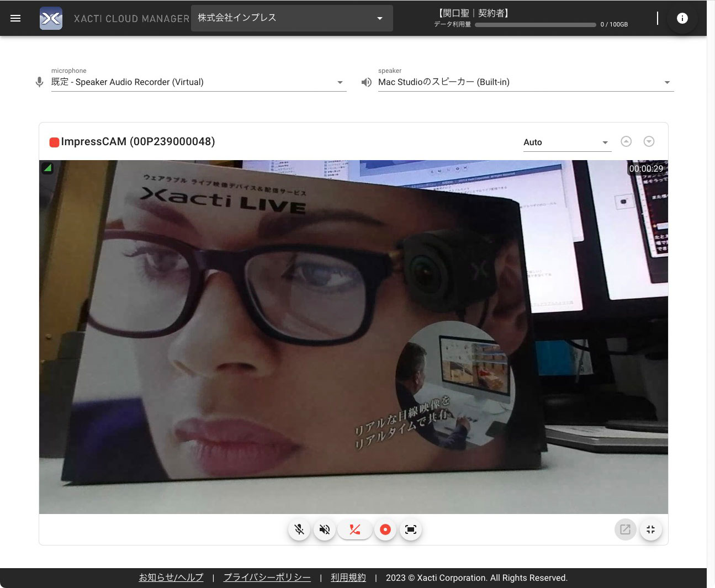Move ImpressCAM panel up with arrow
Screen dimensions: 715x588
[626, 141]
